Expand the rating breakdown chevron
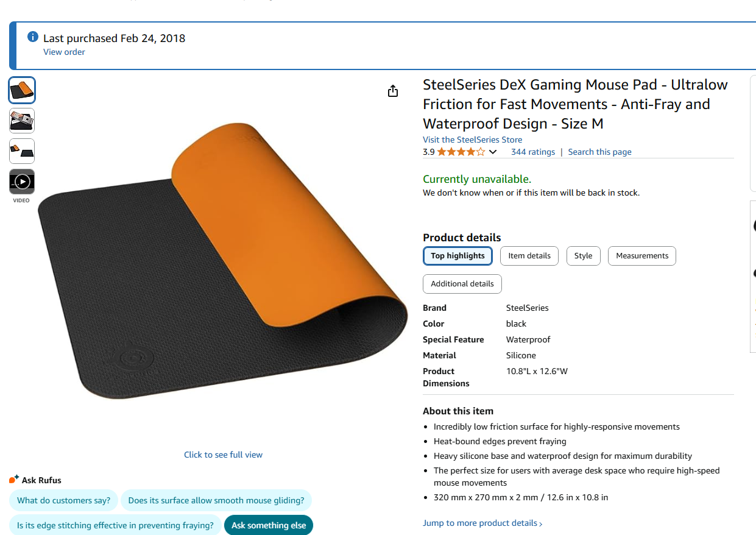This screenshot has width=756, height=535. click(493, 152)
